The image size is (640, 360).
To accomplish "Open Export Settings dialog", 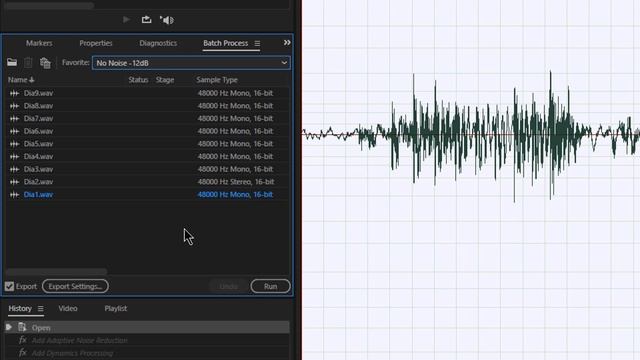I will pos(75,286).
